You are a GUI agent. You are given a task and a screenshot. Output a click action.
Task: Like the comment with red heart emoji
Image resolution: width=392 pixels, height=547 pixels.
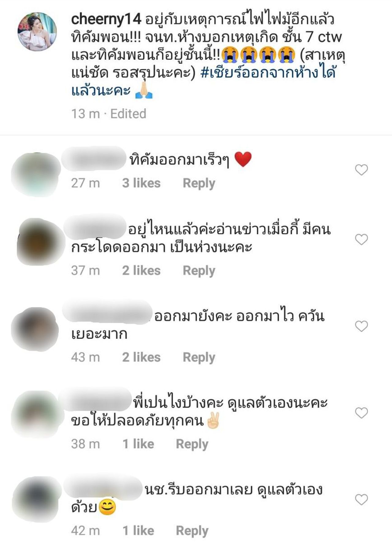(361, 170)
